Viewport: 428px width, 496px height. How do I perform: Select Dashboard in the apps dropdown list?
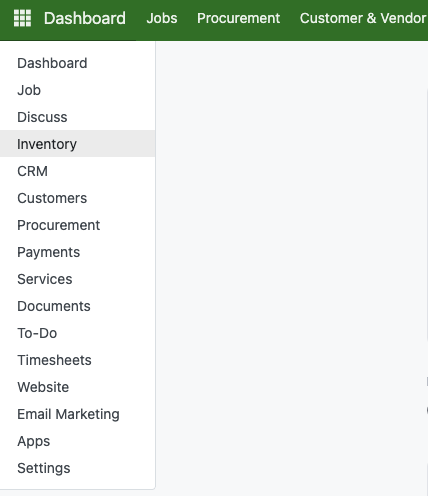[77, 63]
